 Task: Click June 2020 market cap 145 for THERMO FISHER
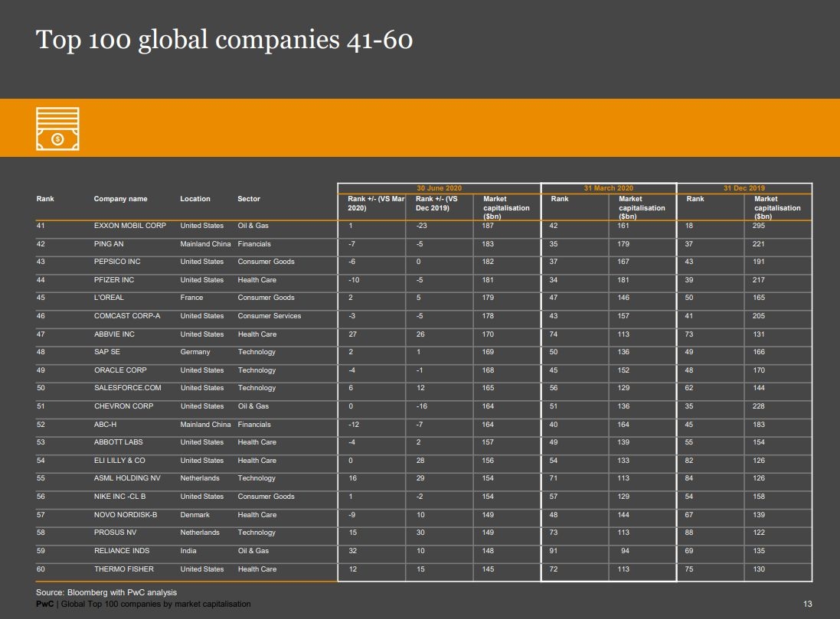[x=488, y=569]
